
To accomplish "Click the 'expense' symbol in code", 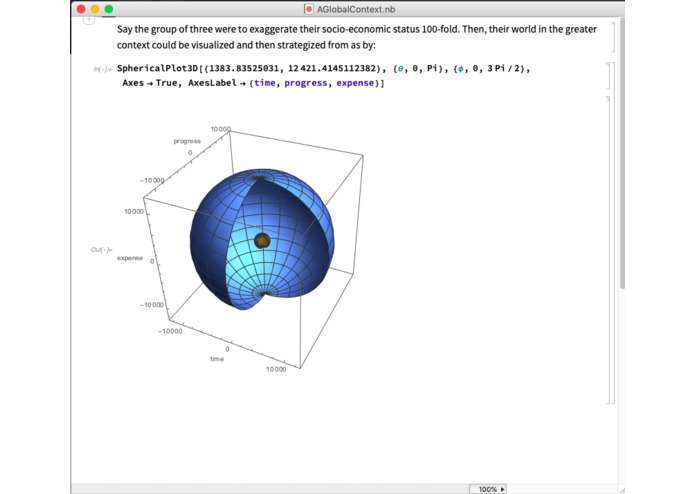I will [x=355, y=83].
